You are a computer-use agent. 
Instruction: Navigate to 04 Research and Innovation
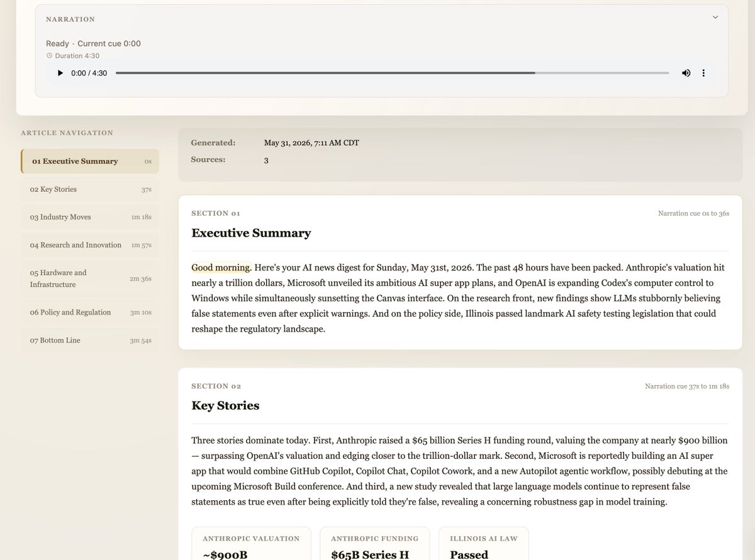point(89,245)
